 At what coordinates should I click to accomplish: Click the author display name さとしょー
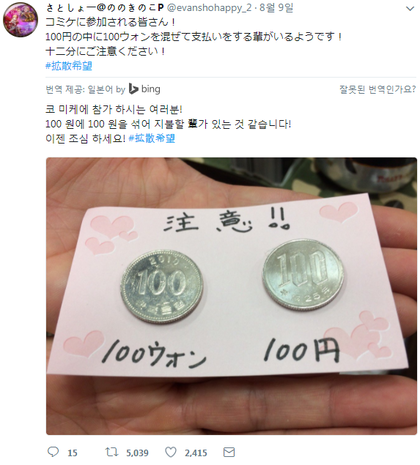pos(105,8)
